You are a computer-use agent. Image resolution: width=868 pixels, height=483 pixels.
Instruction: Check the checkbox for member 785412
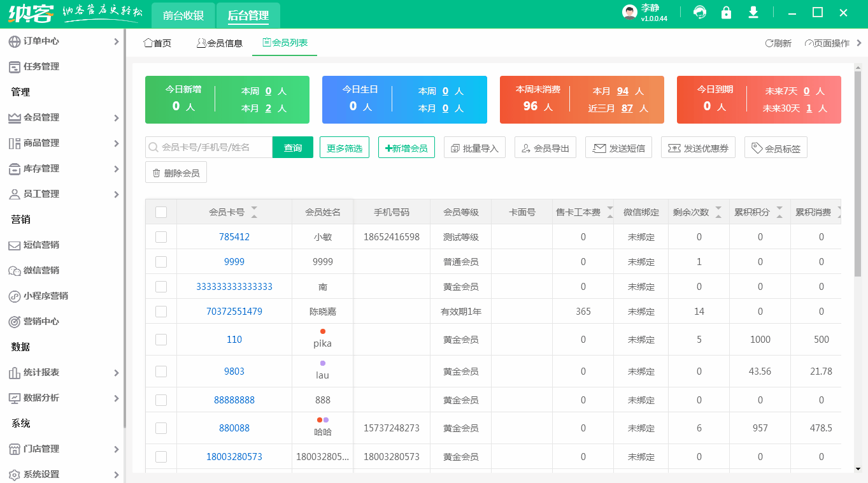point(160,236)
